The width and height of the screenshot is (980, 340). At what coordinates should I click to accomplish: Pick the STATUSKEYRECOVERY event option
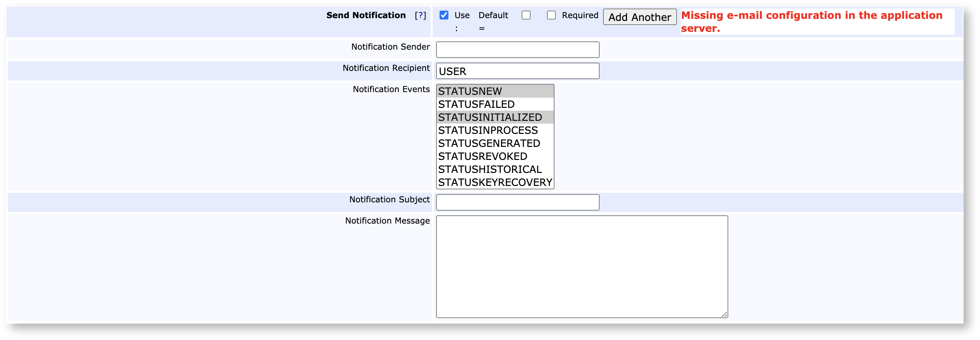click(495, 182)
